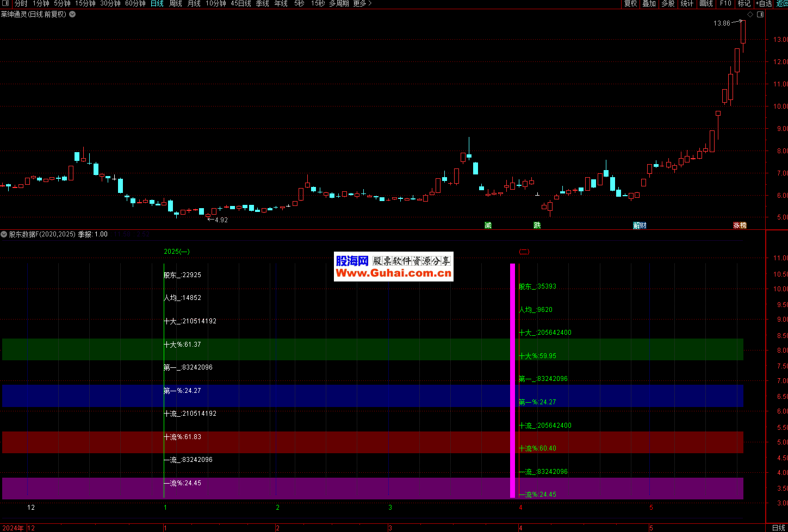Image resolution: width=788 pixels, height=532 pixels.
Task: Click the (二) quarter label
Action: click(524, 252)
